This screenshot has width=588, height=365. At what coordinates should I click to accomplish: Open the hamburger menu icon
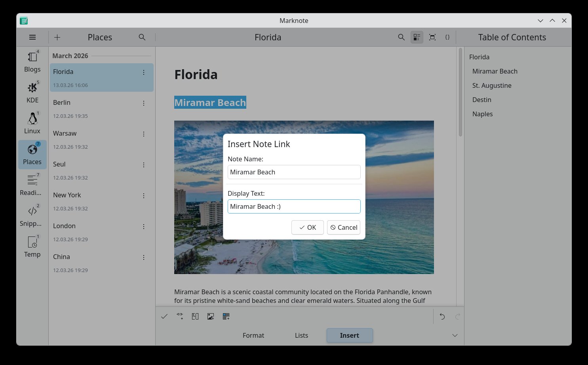tap(32, 37)
